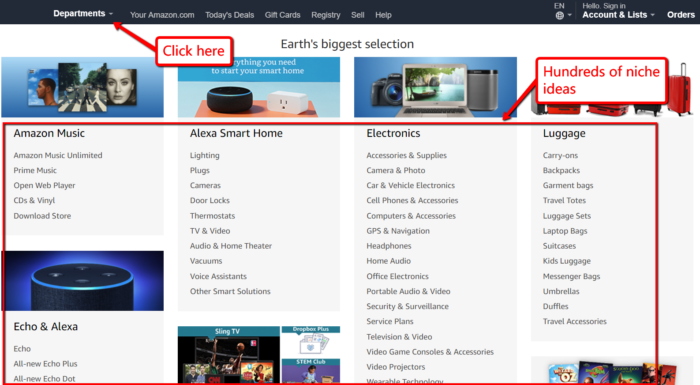Click the Amazon Music album banner image
Viewport: 700px width, 385px height.
click(83, 87)
